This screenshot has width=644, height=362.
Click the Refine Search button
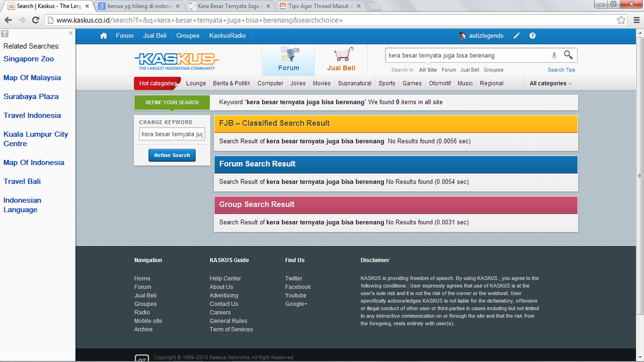tap(172, 155)
